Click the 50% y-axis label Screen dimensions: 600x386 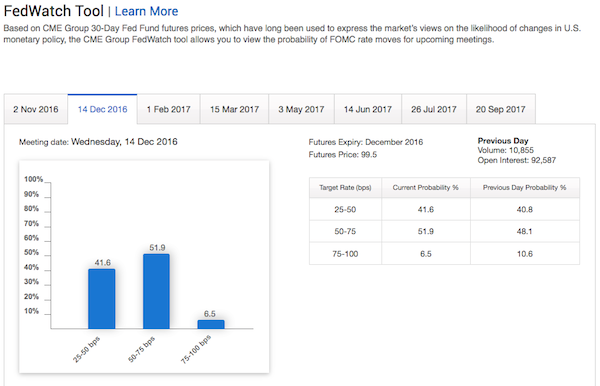(x=31, y=252)
